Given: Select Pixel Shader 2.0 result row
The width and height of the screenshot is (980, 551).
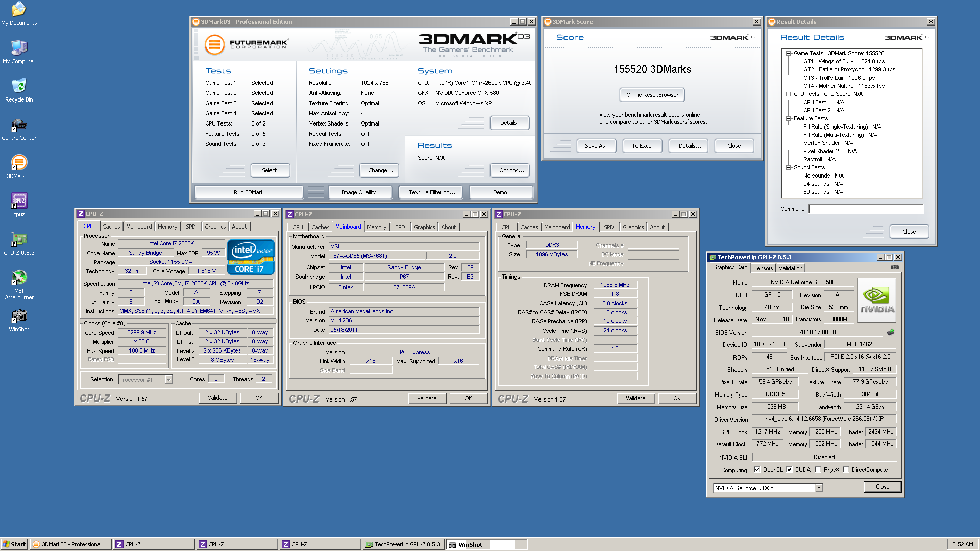Looking at the screenshot, I should [x=830, y=151].
